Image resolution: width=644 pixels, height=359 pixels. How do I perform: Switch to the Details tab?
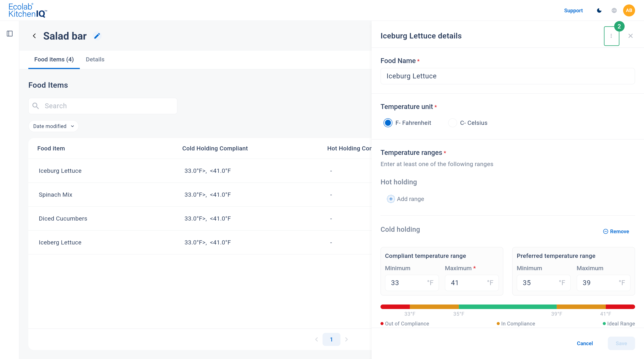coord(95,60)
